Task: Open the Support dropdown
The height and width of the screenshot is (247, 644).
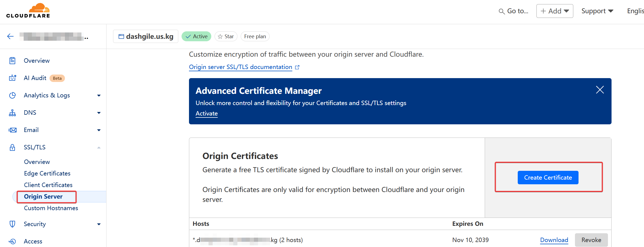Action: pos(597,11)
